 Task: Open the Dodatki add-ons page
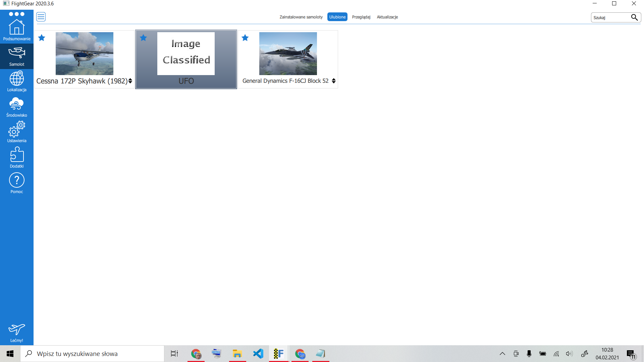(x=17, y=158)
